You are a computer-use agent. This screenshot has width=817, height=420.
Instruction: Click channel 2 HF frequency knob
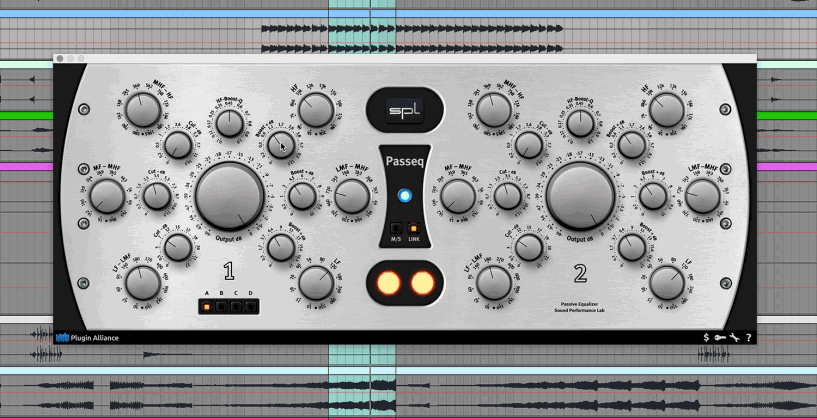pos(667,110)
